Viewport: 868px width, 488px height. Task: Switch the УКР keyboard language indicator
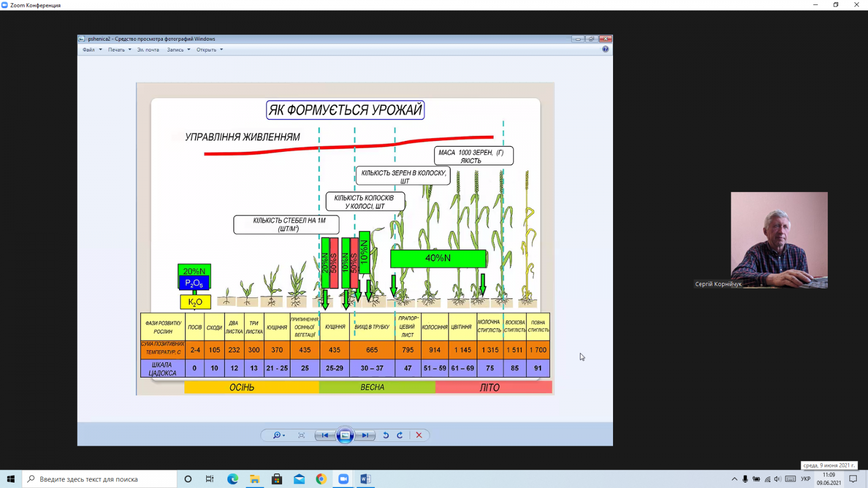pos(806,479)
